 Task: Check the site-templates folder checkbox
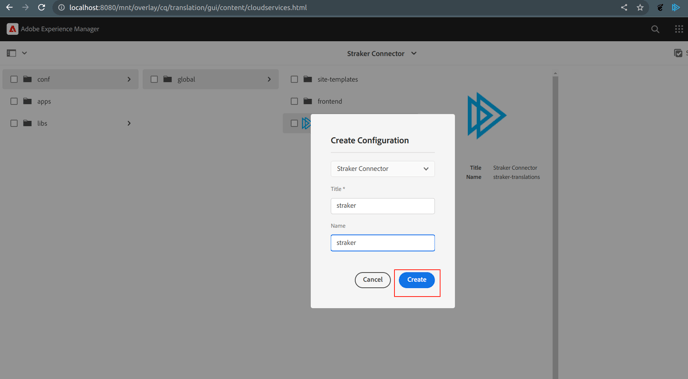pyautogui.click(x=294, y=79)
